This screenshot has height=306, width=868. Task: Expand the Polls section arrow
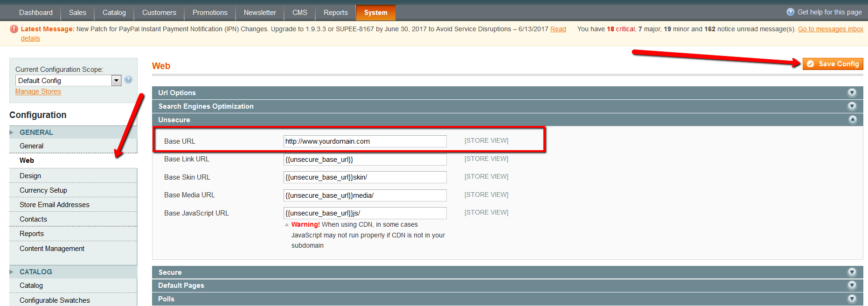pos(852,299)
